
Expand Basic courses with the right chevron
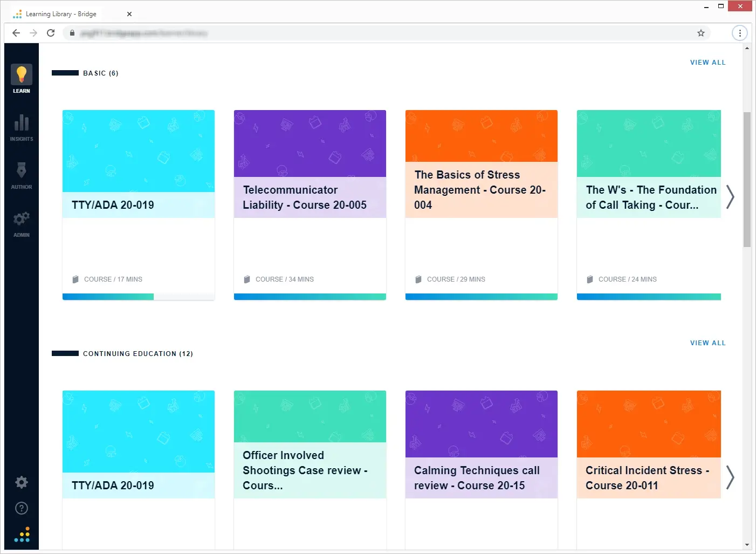pos(730,197)
